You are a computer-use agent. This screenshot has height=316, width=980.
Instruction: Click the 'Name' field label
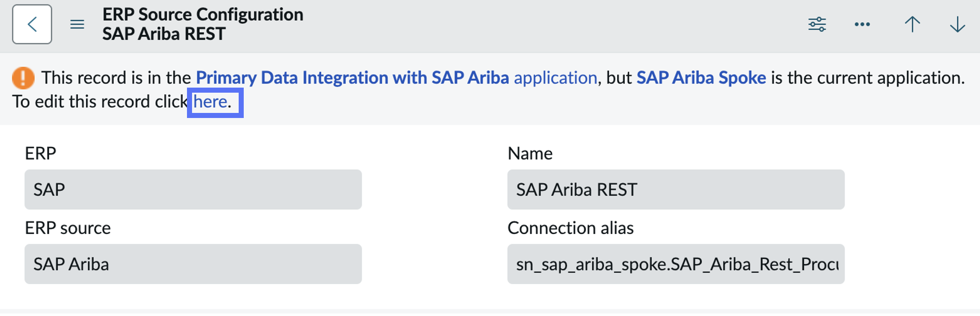pyautogui.click(x=530, y=153)
